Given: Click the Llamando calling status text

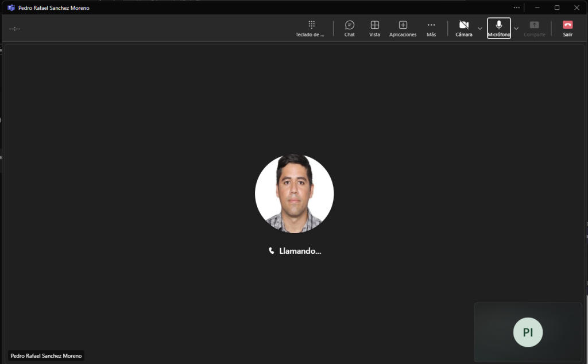Looking at the screenshot, I should (x=299, y=251).
